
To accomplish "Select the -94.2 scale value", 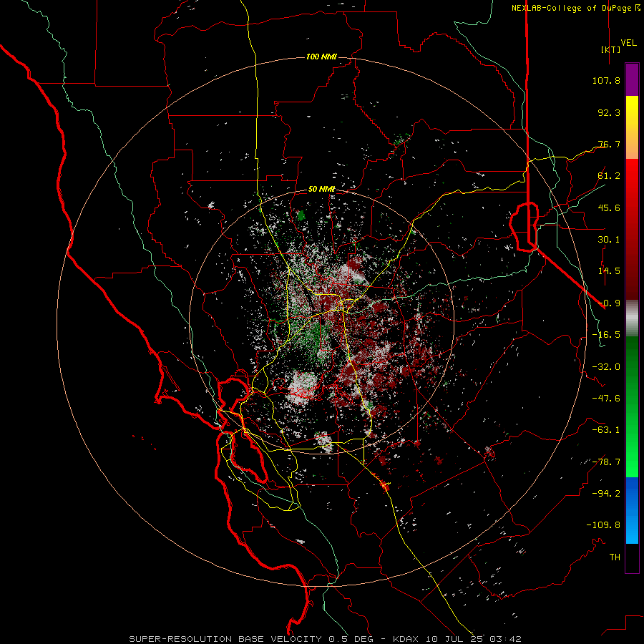I will click(606, 493).
